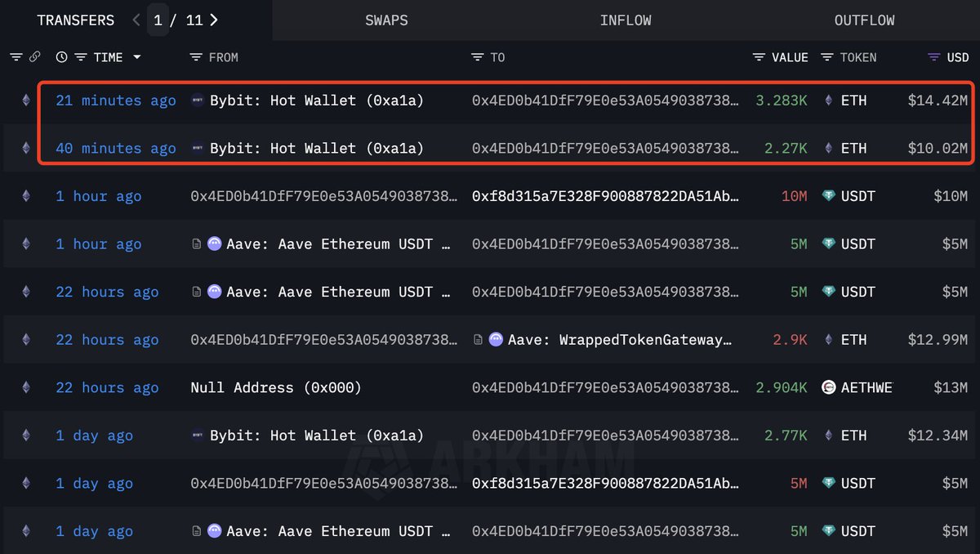Viewport: 980px width, 554px height.
Task: Open the TO column filter
Action: tap(478, 57)
